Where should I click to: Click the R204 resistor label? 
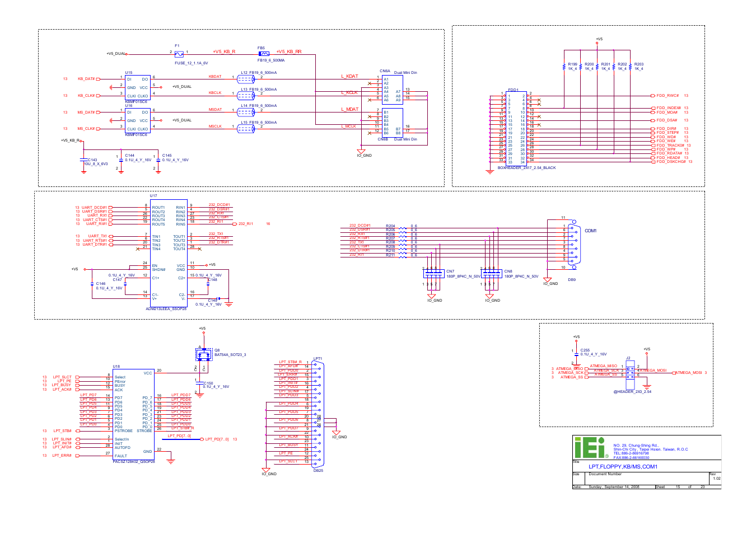coord(390,226)
